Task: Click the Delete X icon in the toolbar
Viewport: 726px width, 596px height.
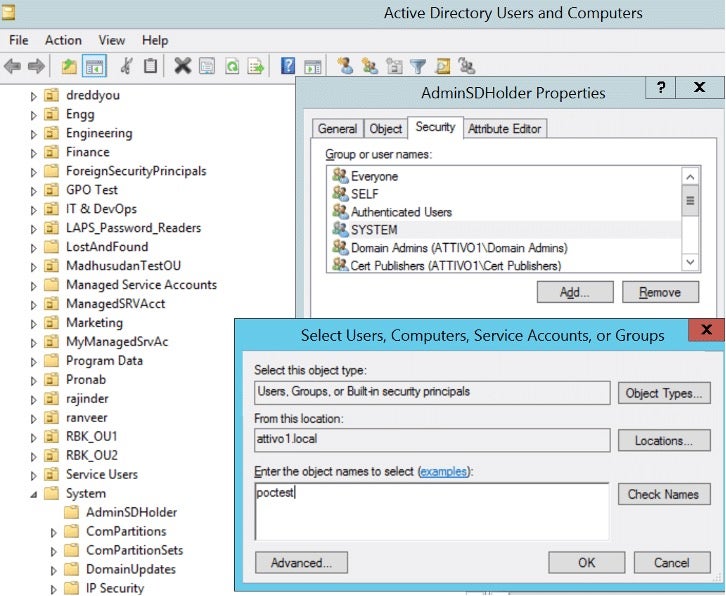Action: point(182,67)
